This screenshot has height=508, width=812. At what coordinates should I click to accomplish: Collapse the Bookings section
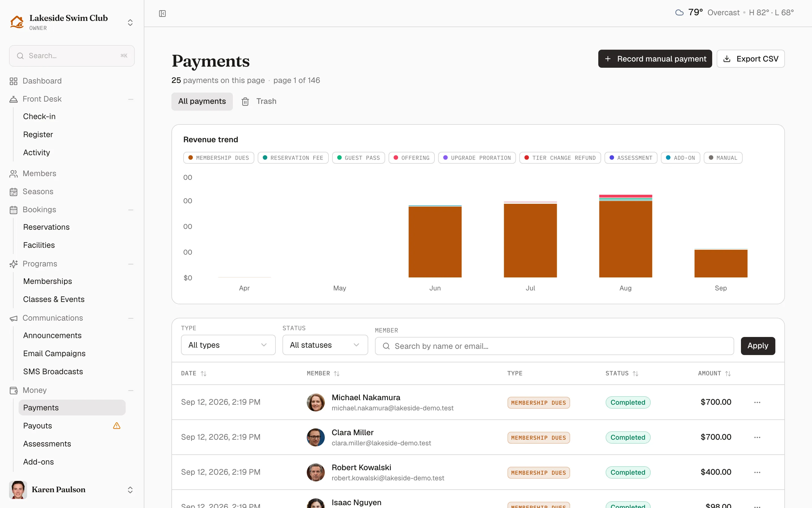pyautogui.click(x=131, y=210)
